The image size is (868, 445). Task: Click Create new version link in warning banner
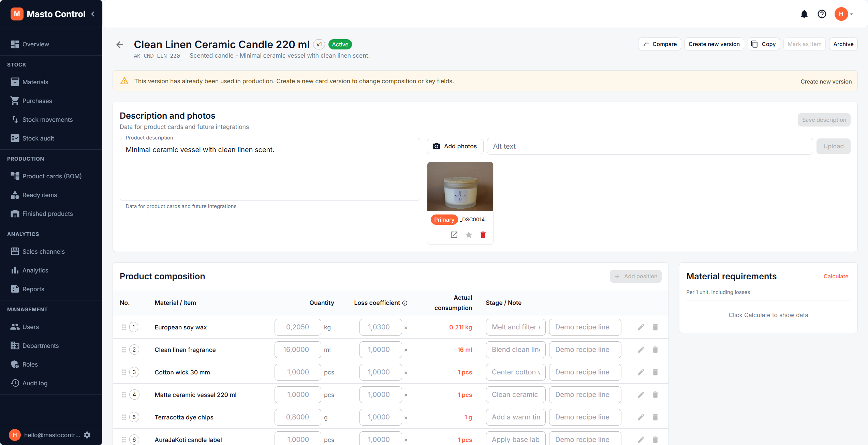[x=826, y=81]
